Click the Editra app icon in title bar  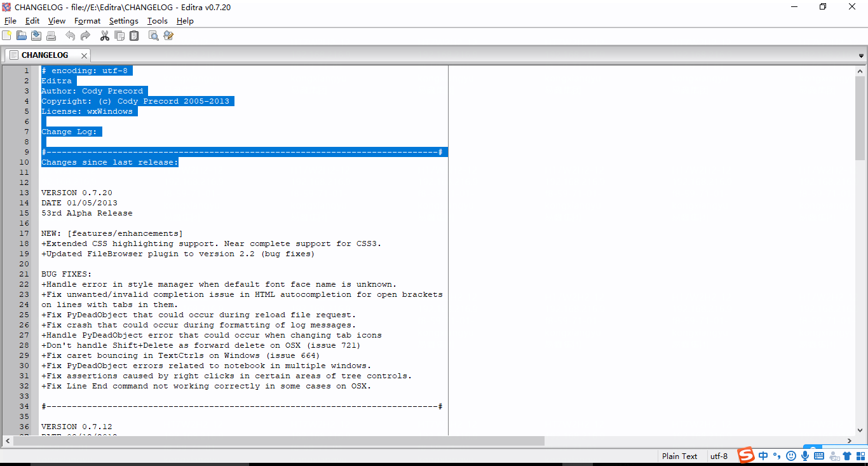(6, 7)
